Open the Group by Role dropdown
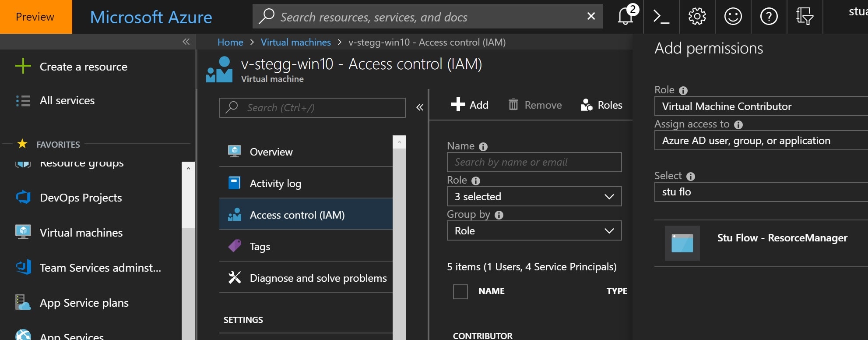The image size is (868, 340). point(534,230)
